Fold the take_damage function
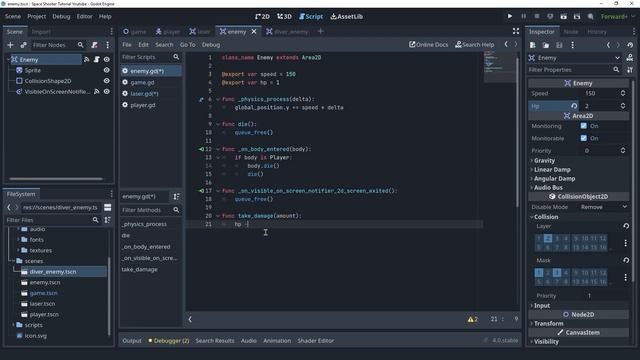Viewport: 640px width, 360px height. click(218, 216)
